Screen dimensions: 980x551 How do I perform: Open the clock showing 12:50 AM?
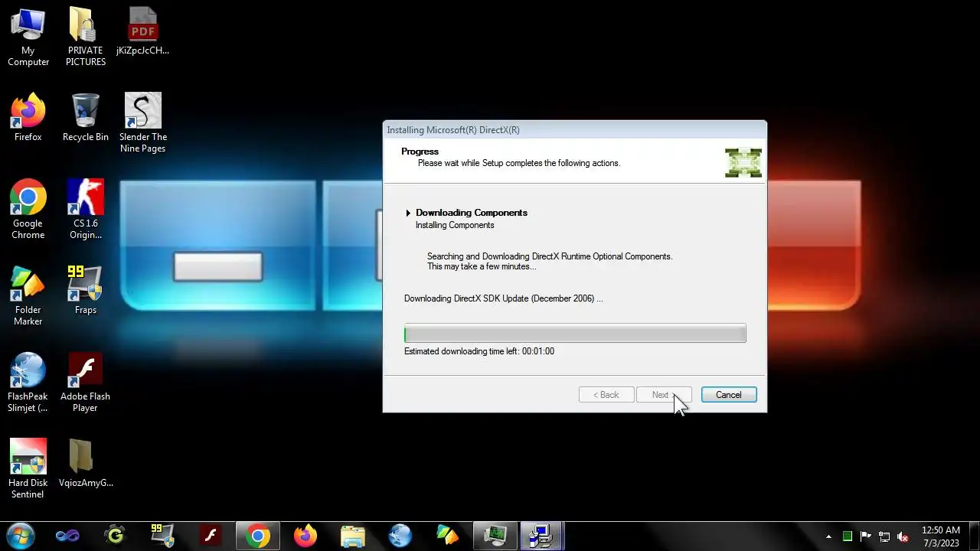coord(940,536)
